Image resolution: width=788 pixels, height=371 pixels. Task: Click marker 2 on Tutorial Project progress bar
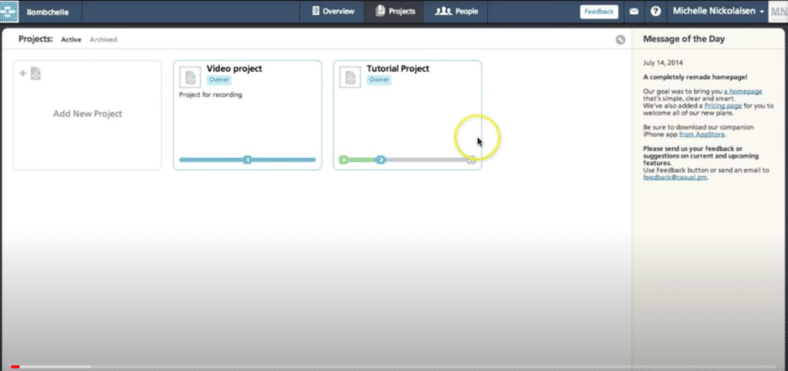381,160
